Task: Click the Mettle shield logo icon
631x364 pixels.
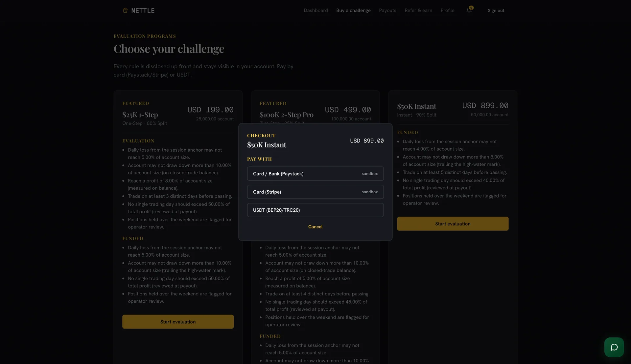Action: [125, 11]
